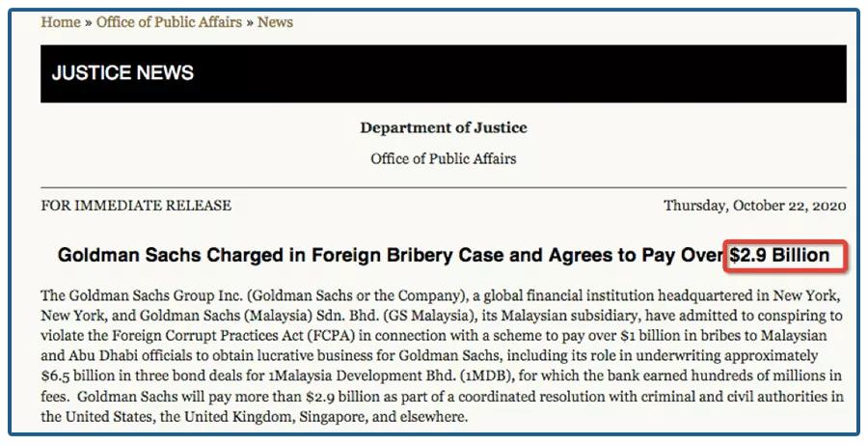The width and height of the screenshot is (868, 445).
Task: Click the FOR IMMEDIATE RELEASE label
Action: pyautogui.click(x=136, y=206)
